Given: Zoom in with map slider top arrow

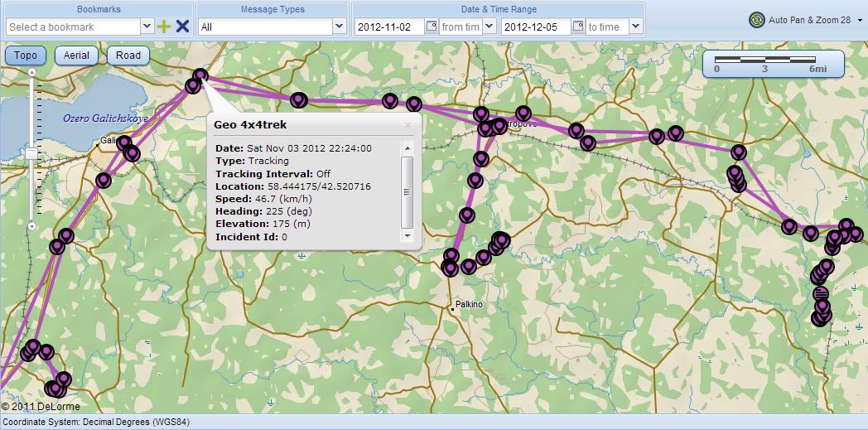Looking at the screenshot, I should pyautogui.click(x=31, y=72).
